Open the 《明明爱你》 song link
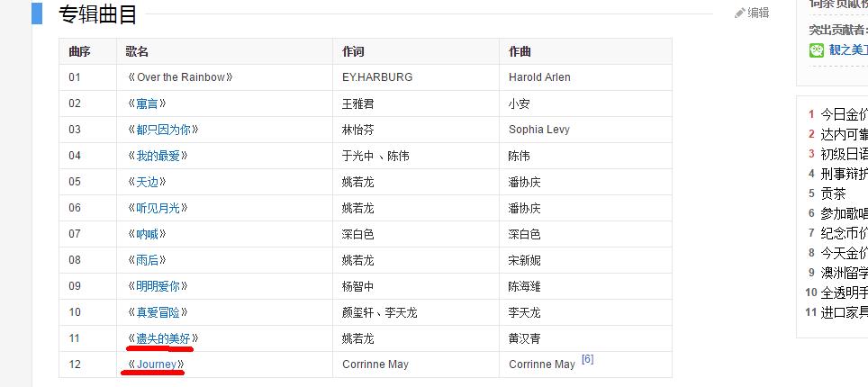868x387 pixels. [157, 286]
